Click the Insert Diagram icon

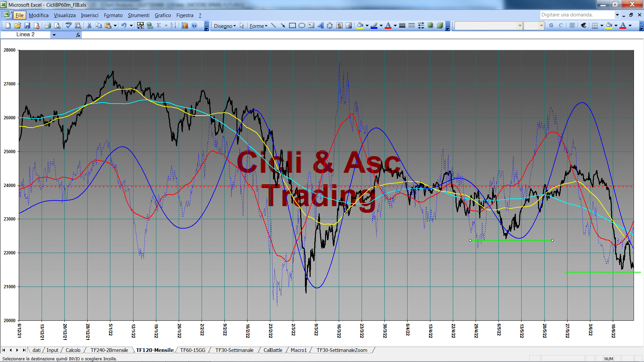pyautogui.click(x=330, y=25)
